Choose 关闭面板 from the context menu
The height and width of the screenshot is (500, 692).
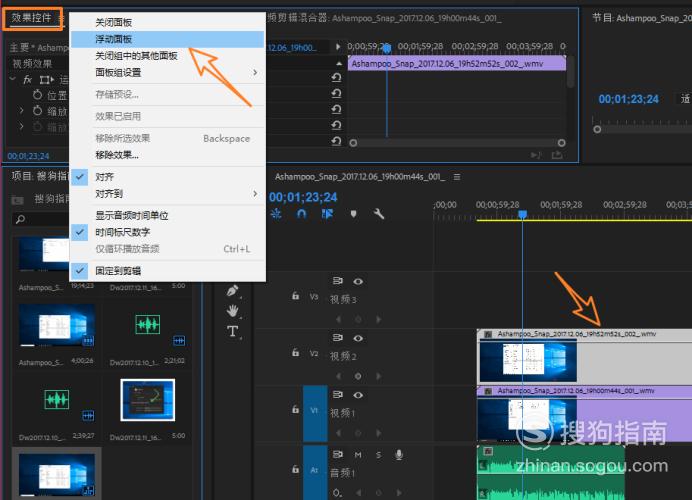(113, 23)
